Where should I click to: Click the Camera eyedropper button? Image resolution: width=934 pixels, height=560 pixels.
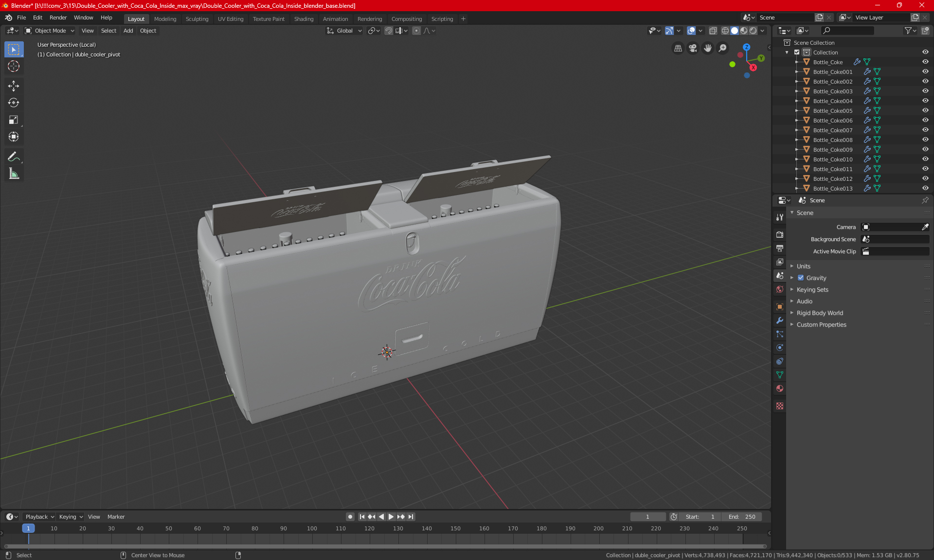tap(925, 227)
